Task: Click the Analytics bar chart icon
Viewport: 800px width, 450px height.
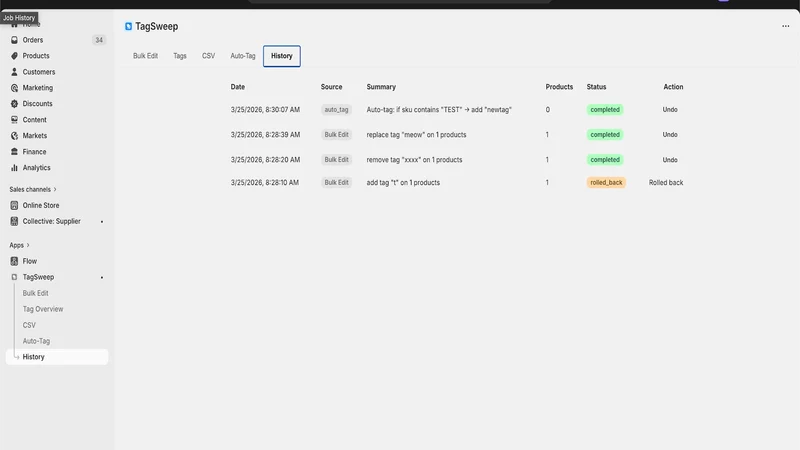Action: (x=14, y=167)
